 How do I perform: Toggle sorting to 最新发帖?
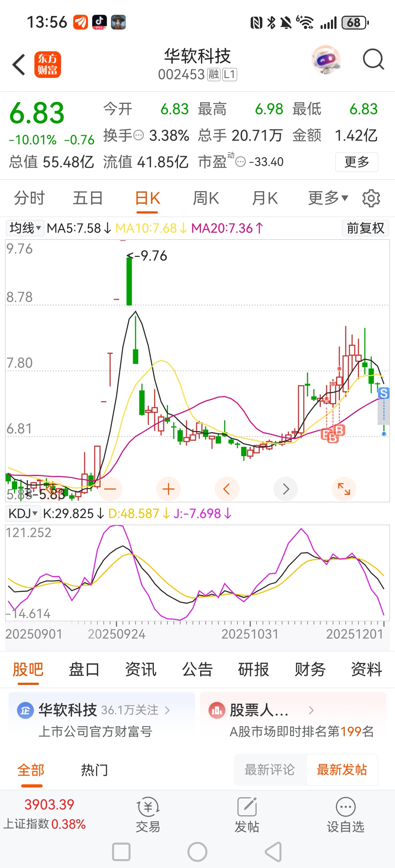pyautogui.click(x=342, y=770)
